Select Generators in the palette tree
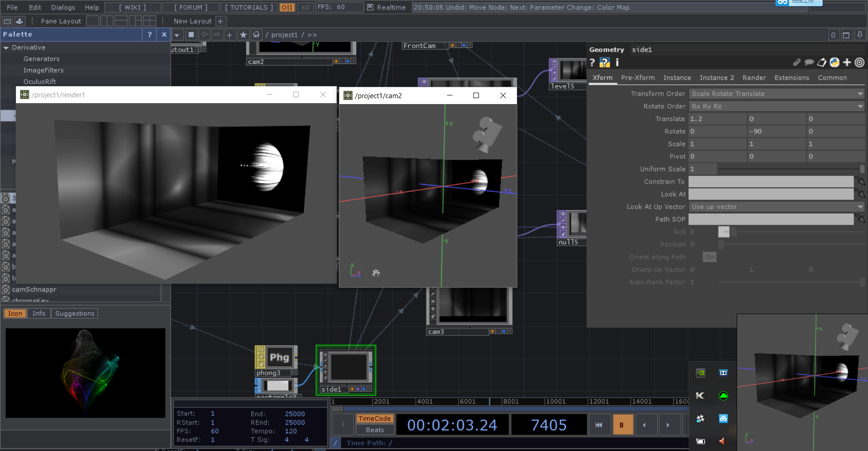The width and height of the screenshot is (868, 451). (x=42, y=59)
